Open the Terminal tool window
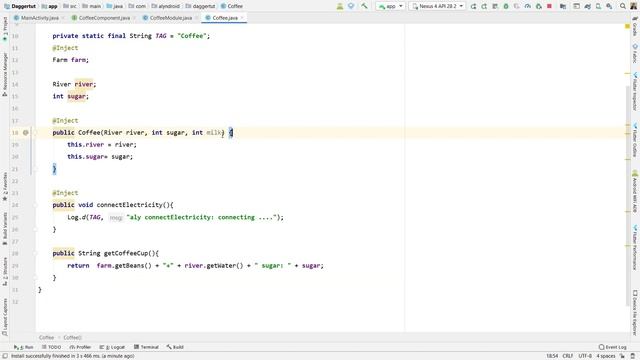The height and width of the screenshot is (360, 640). [x=146, y=347]
